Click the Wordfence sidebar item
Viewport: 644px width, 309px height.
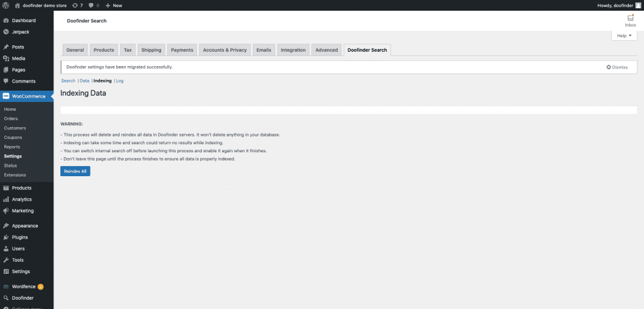click(23, 286)
